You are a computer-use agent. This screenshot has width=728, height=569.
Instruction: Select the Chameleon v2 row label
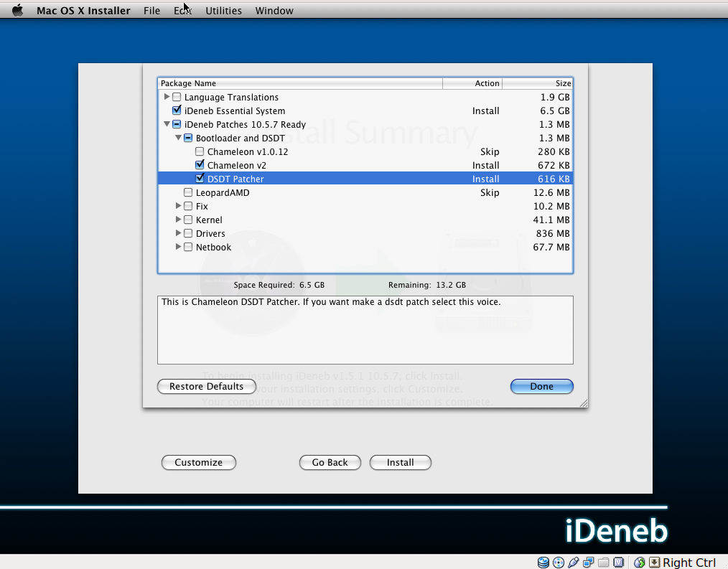pyautogui.click(x=237, y=165)
